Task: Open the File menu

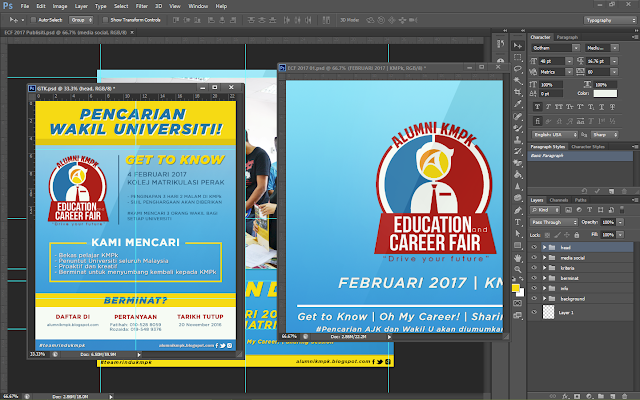Action: (x=25, y=6)
